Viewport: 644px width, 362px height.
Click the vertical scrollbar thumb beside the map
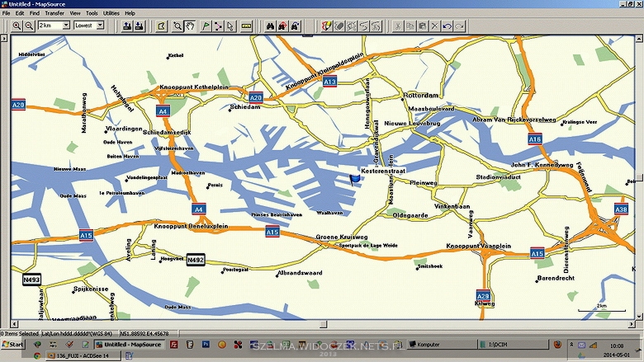pos(639,177)
